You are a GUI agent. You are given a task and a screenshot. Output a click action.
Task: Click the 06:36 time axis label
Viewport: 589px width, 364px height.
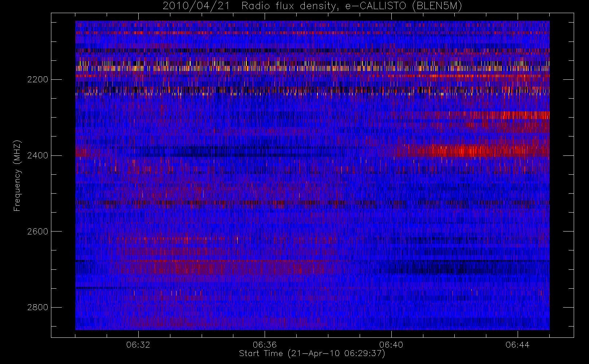tap(265, 345)
